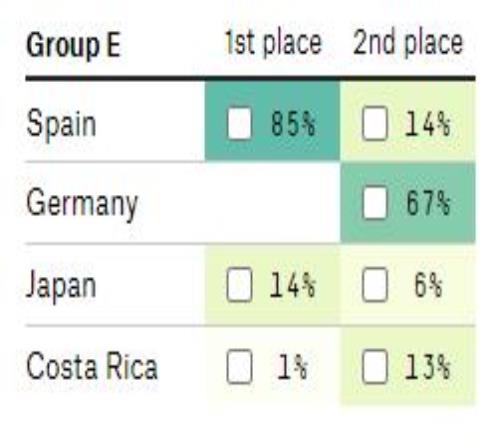Click the 2nd place column header
Screen dimensions: 500x440
(408, 43)
